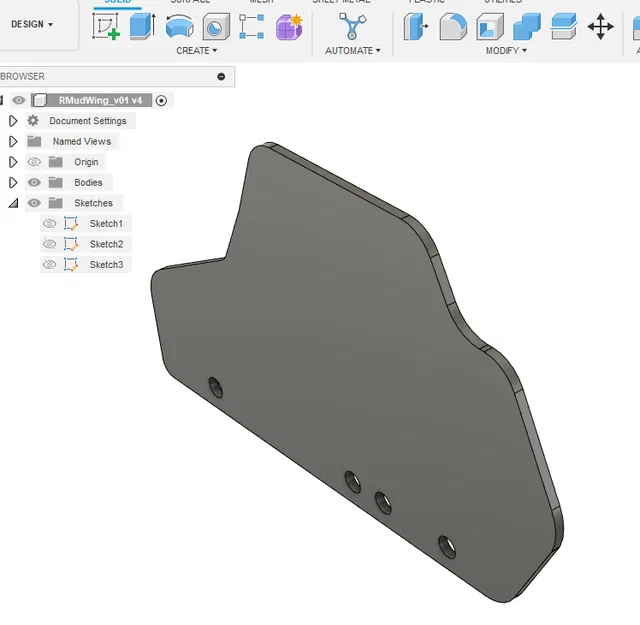Viewport: 640px width, 625px height.
Task: Click the leftmost hole in the plate
Action: [216, 387]
